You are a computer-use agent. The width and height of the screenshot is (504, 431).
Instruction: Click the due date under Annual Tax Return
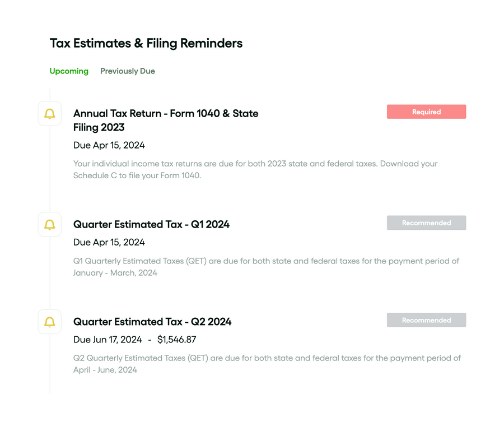pyautogui.click(x=109, y=145)
